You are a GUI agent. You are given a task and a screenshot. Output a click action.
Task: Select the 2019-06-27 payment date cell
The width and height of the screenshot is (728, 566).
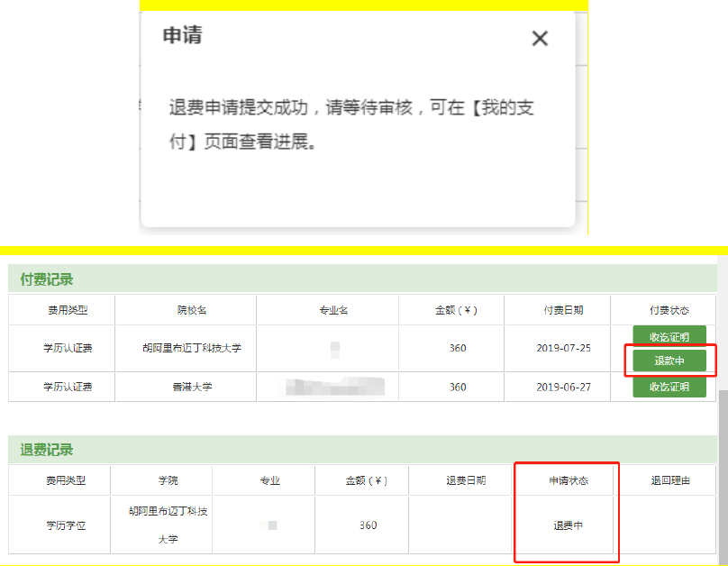click(x=563, y=387)
